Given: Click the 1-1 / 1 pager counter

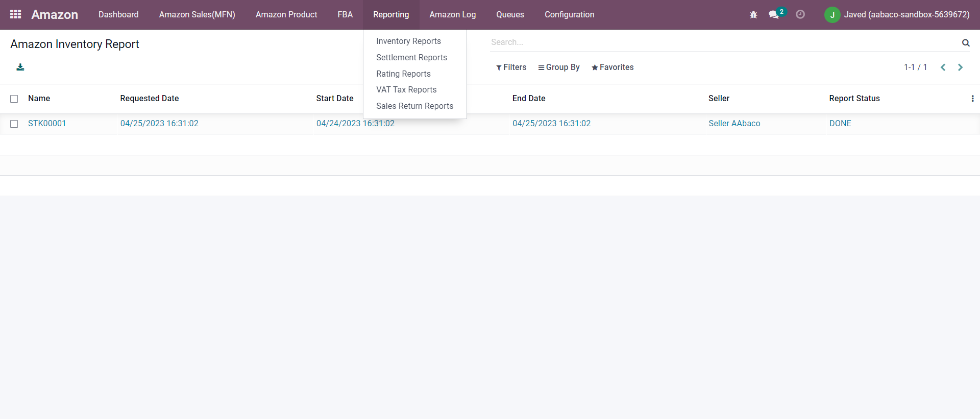Looking at the screenshot, I should (x=915, y=67).
